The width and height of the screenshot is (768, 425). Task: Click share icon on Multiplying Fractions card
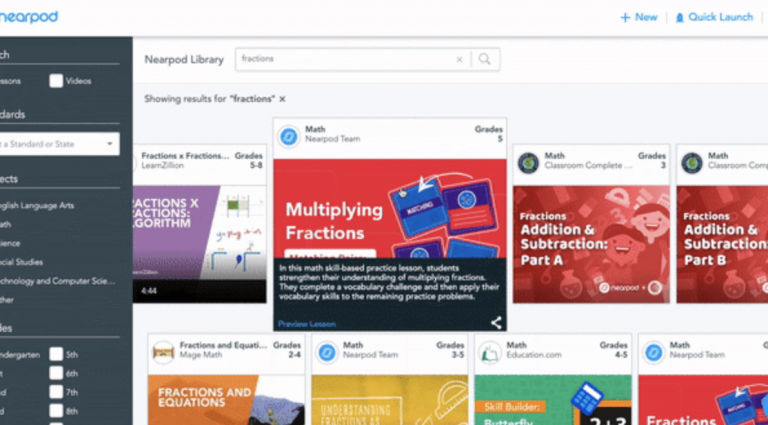(x=496, y=323)
